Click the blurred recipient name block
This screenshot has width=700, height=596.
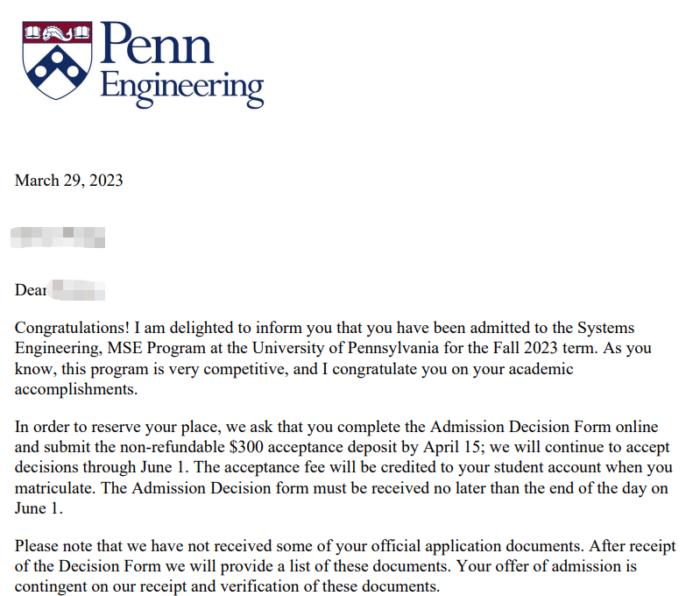tap(58, 238)
